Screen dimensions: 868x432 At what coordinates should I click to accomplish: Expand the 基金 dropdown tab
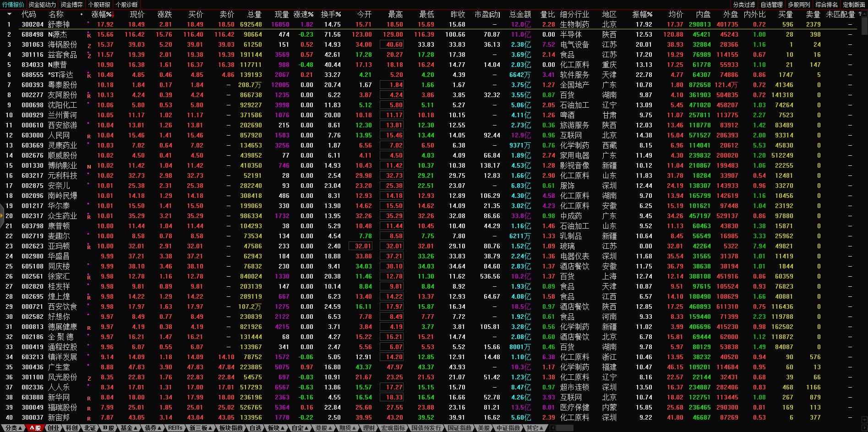129,428
